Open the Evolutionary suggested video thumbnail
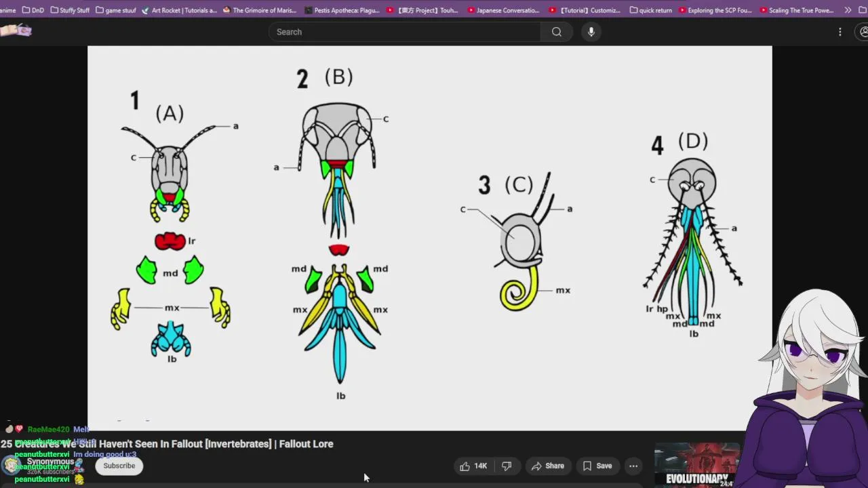868x488 pixels. click(x=696, y=465)
